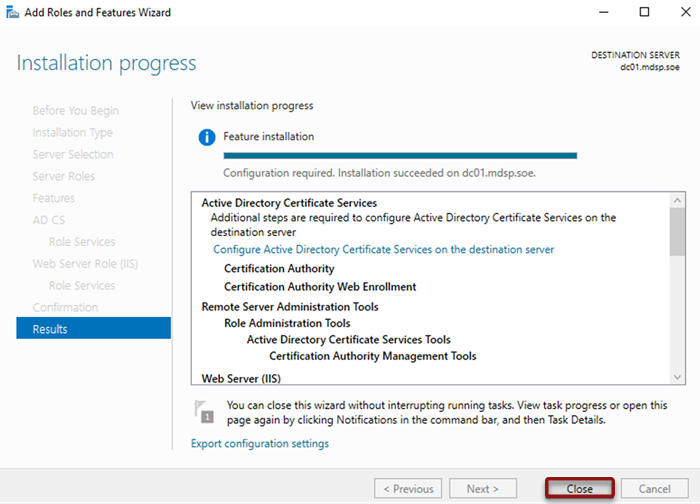Click Certification Authority Management Tools entry
Image resolution: width=700 pixels, height=504 pixels.
click(373, 356)
